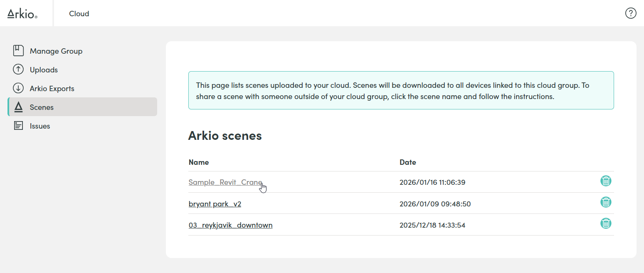
Task: Open the bryant park_v2 scene link
Action: tap(215, 204)
